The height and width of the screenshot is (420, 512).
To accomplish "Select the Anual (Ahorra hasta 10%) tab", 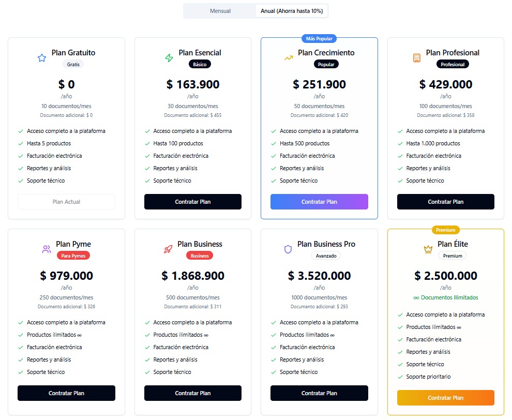I will [x=292, y=11].
